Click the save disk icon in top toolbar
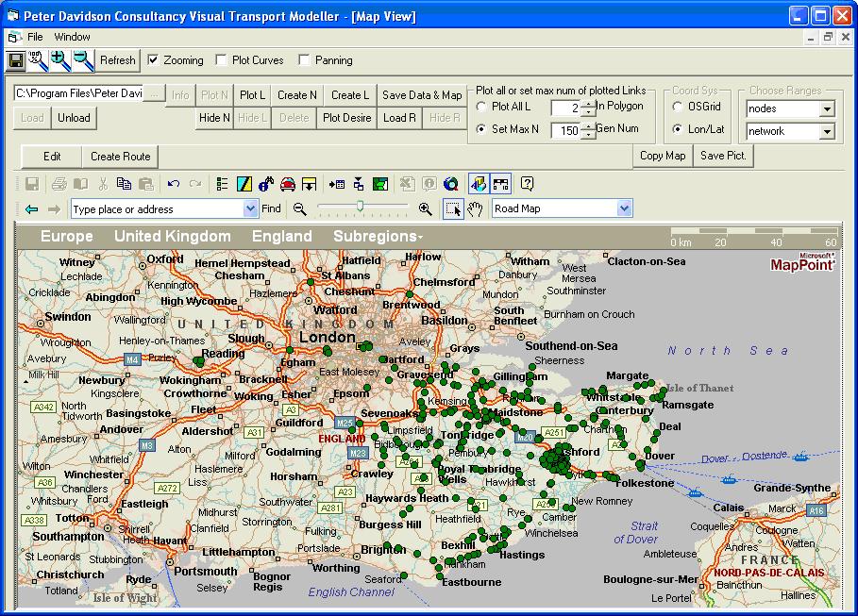This screenshot has height=616, width=858. pyautogui.click(x=16, y=60)
